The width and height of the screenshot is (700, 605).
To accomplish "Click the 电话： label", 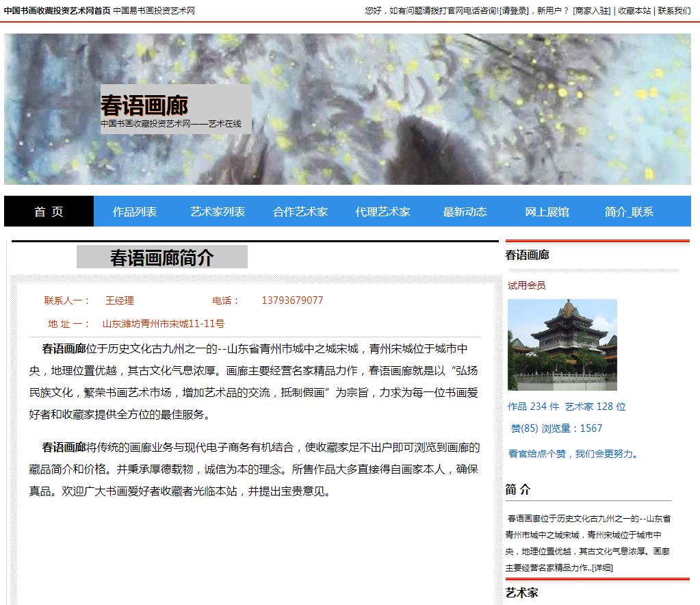I will click(x=226, y=300).
